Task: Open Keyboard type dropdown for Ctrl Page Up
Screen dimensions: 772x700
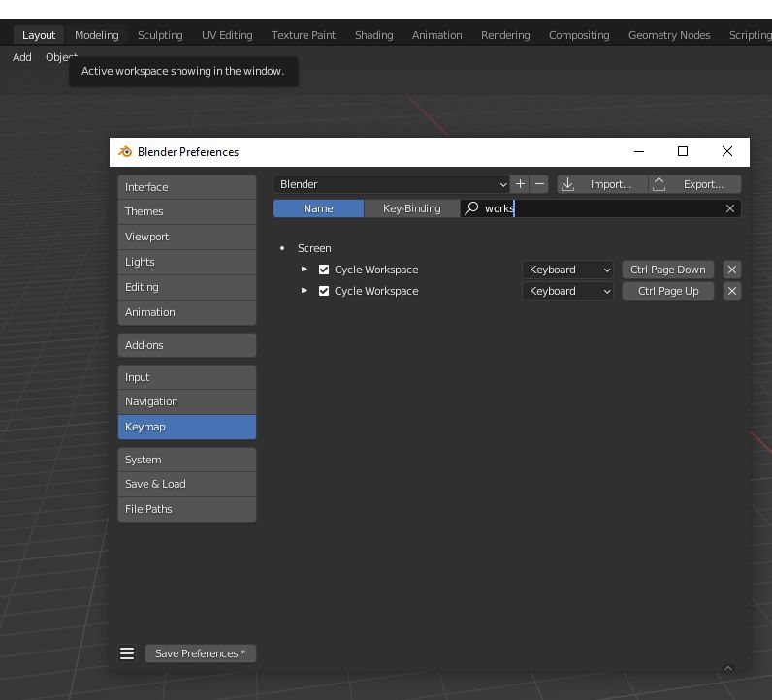Action: coord(567,291)
